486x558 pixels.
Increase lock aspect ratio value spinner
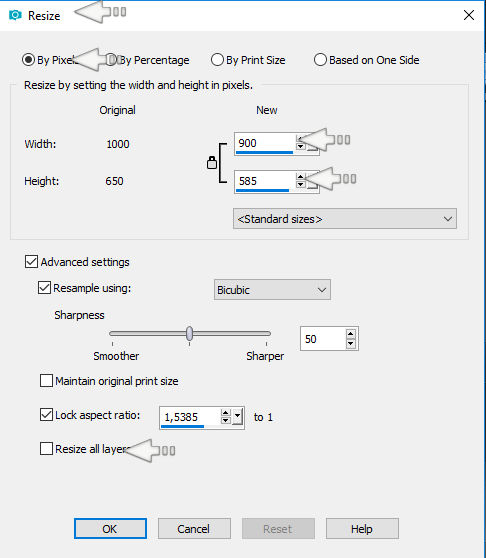coord(225,413)
